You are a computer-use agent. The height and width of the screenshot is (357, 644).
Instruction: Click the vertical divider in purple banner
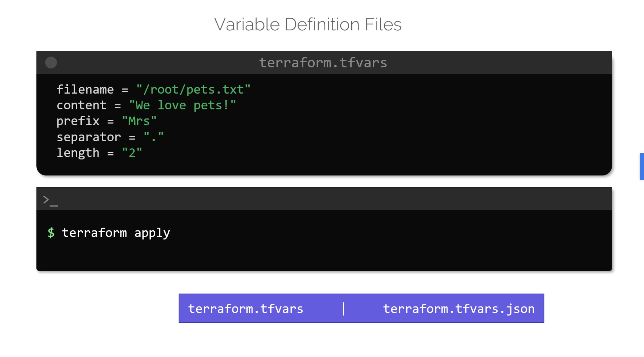point(343,309)
